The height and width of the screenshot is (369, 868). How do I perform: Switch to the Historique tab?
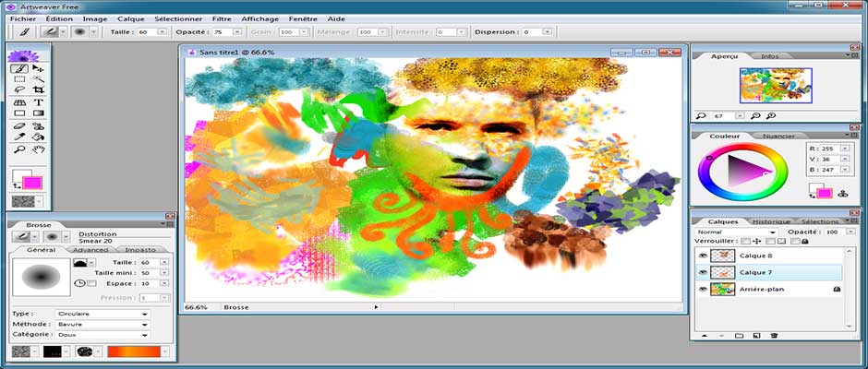pyautogui.click(x=771, y=221)
